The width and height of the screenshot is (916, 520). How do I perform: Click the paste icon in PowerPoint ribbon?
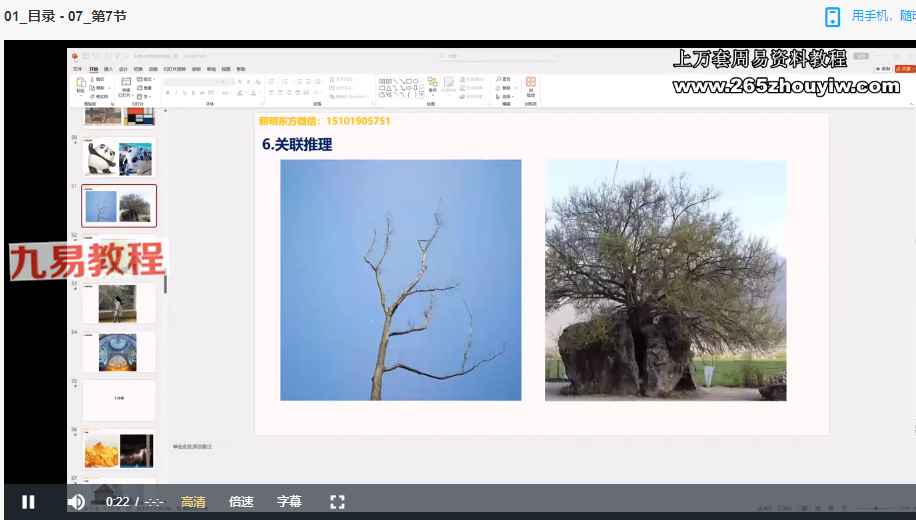tap(81, 87)
